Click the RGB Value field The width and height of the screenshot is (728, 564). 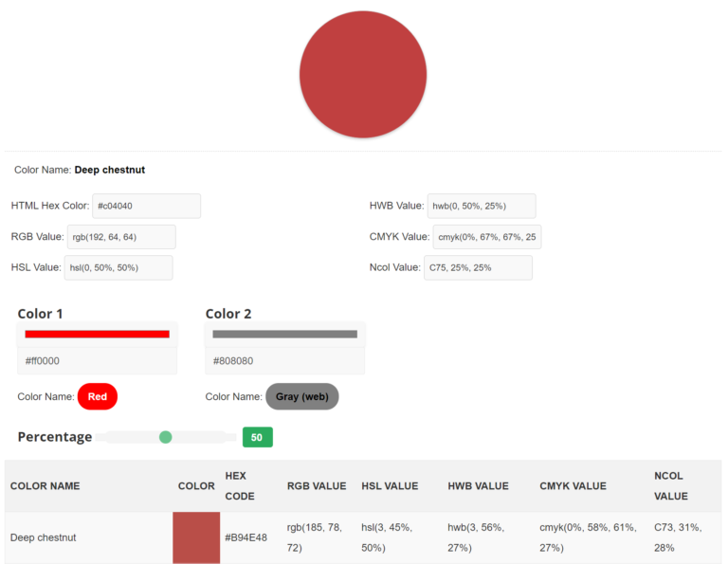[120, 237]
